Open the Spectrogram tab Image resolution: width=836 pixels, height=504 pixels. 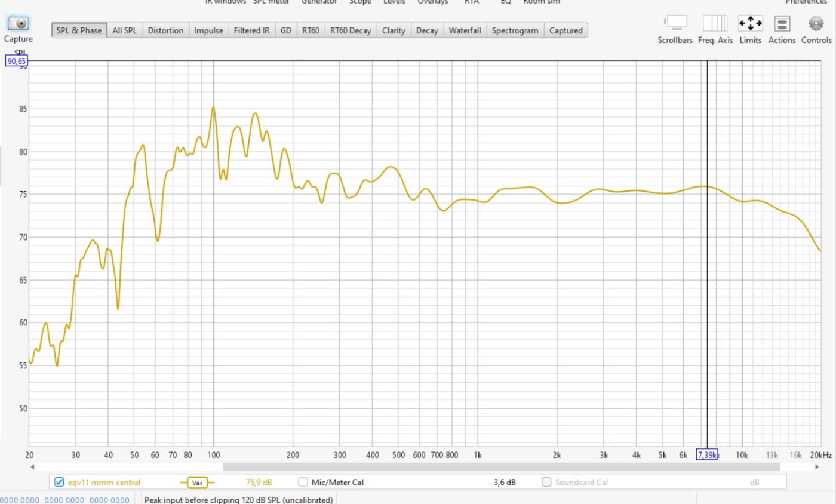click(x=515, y=30)
